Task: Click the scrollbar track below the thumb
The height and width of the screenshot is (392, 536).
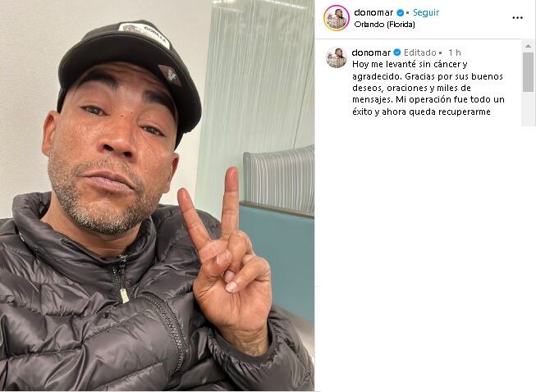Action: (x=528, y=108)
